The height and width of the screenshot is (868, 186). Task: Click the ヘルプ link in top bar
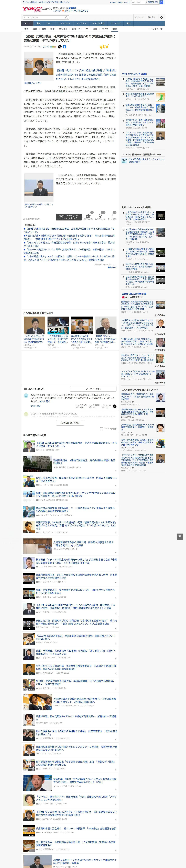pyautogui.click(x=127, y=2)
